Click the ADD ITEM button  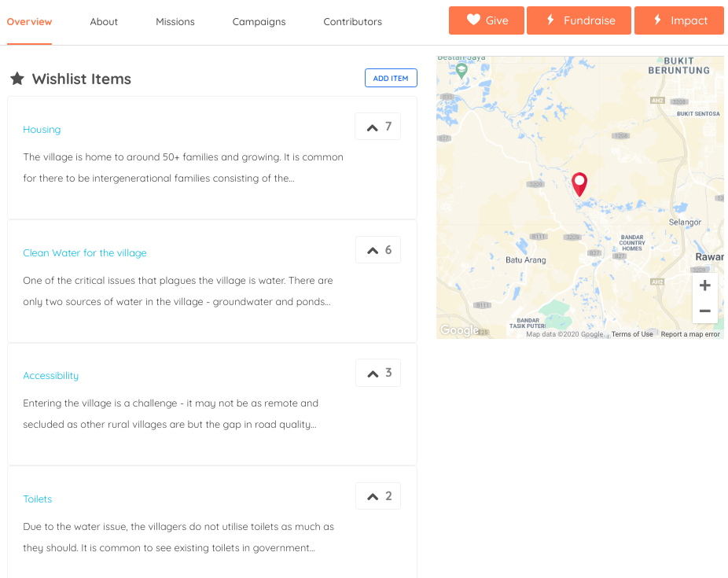coord(391,78)
